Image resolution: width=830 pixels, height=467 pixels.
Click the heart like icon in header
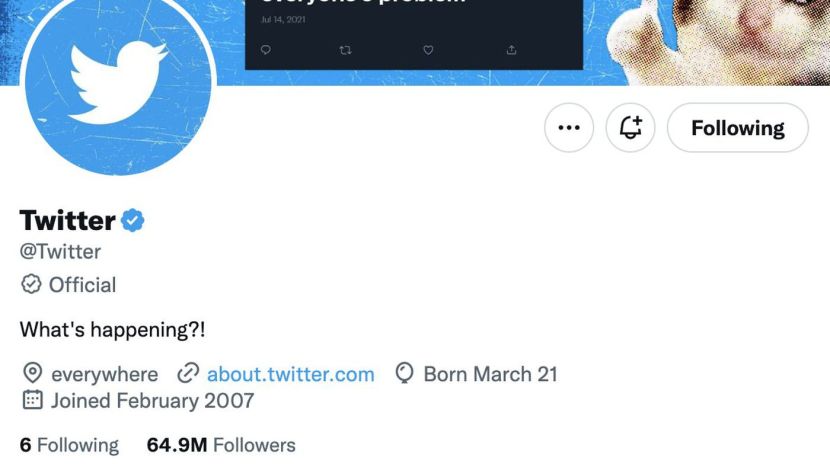tap(428, 50)
